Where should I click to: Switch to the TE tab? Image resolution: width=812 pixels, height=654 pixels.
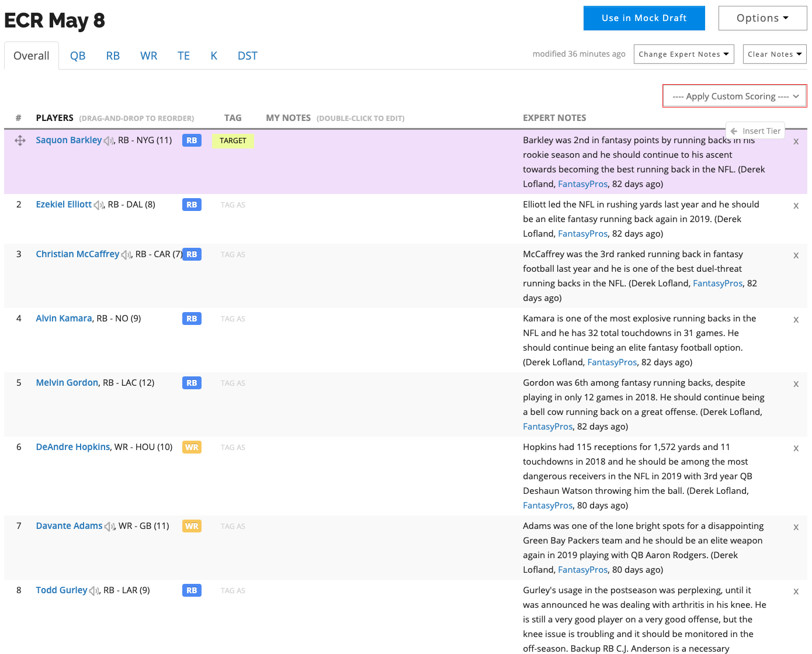[x=183, y=56]
